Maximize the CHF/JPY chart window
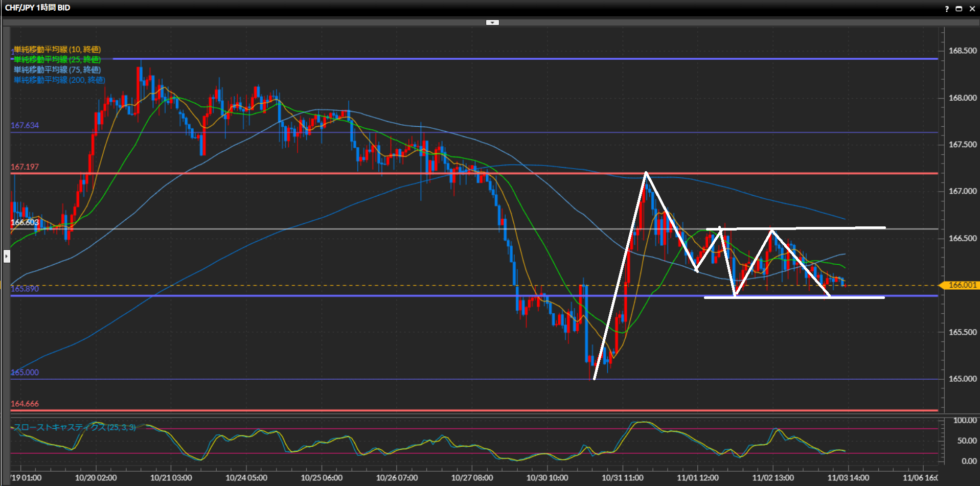Viewport: 980px width, 486px height. 959,9
